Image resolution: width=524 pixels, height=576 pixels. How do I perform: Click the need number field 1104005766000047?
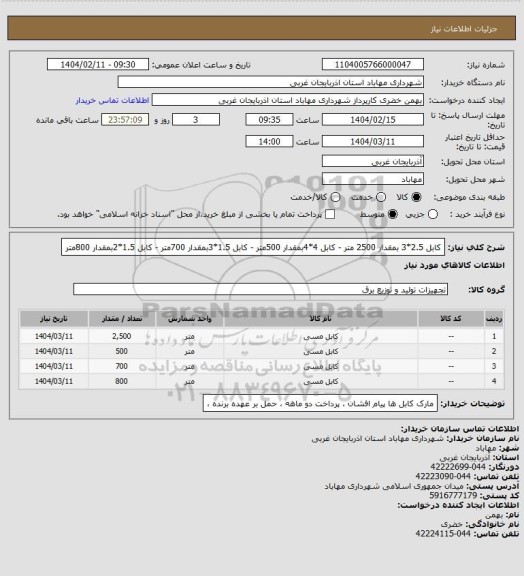pos(373,64)
